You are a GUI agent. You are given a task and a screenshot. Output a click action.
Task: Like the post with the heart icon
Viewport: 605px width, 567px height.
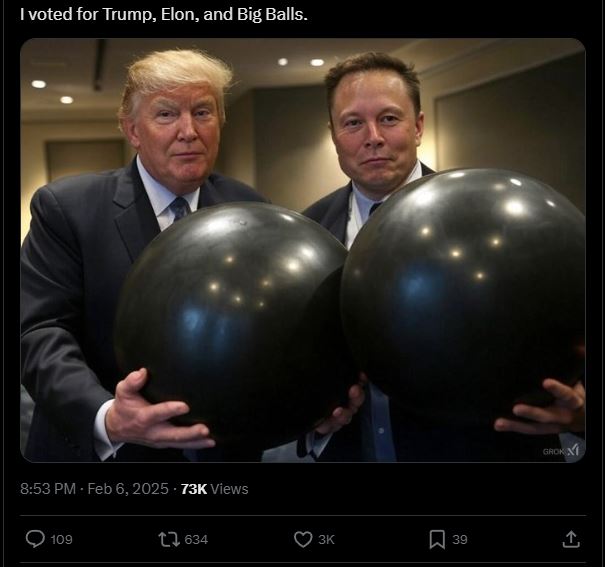(x=303, y=539)
